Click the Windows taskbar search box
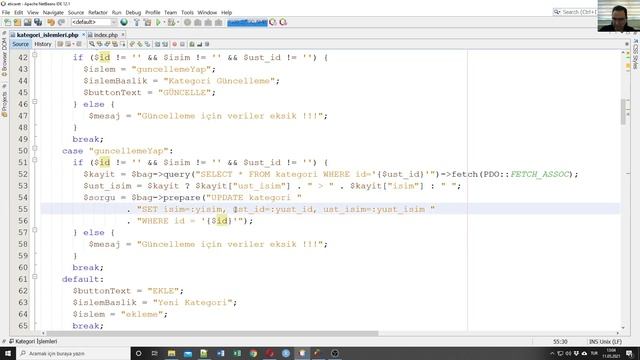Image resolution: width=640 pixels, height=360 pixels. click(x=73, y=353)
